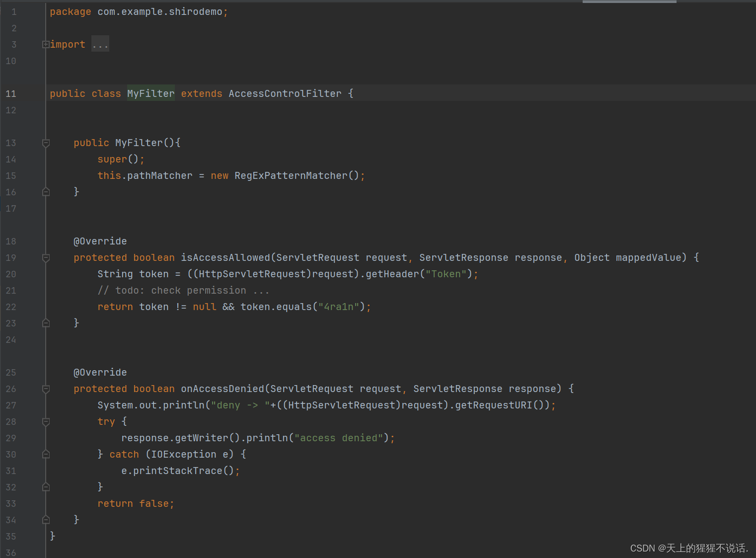756x558 pixels.
Task: Click the highlighted class name MyFilter
Action: [x=151, y=93]
